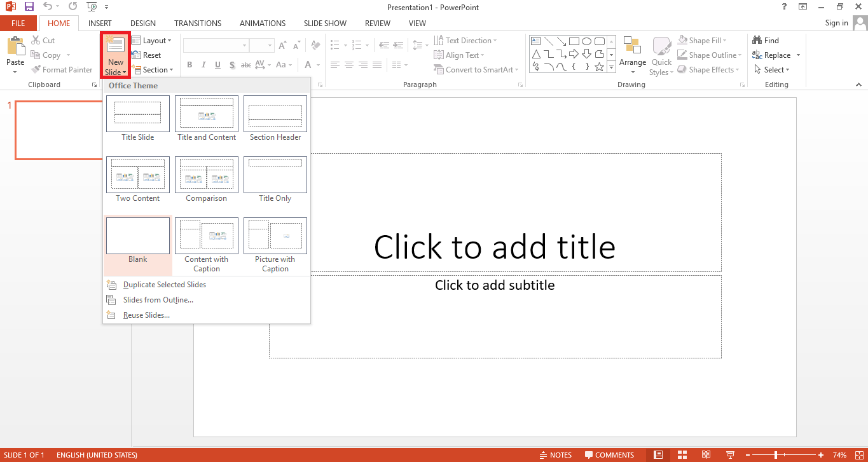Toggle Italic formatting
868x462 pixels.
point(203,65)
